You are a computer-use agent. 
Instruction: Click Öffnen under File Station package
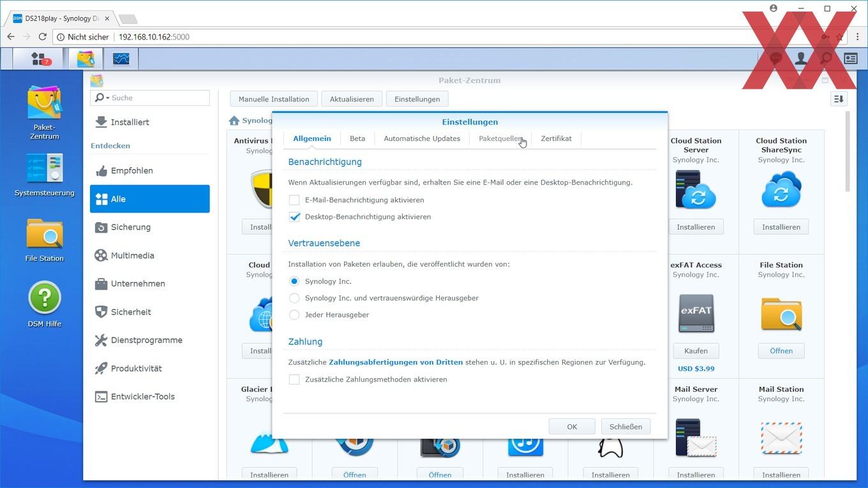coord(781,351)
